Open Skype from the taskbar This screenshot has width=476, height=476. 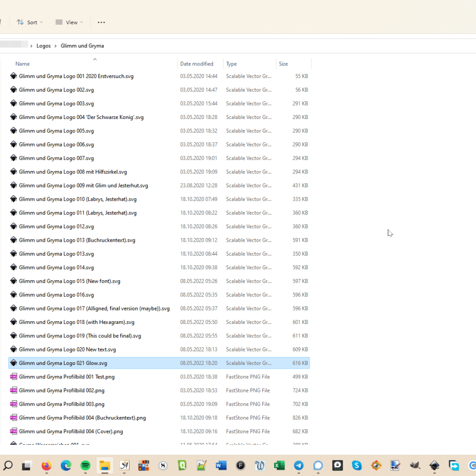pyautogui.click(x=357, y=465)
